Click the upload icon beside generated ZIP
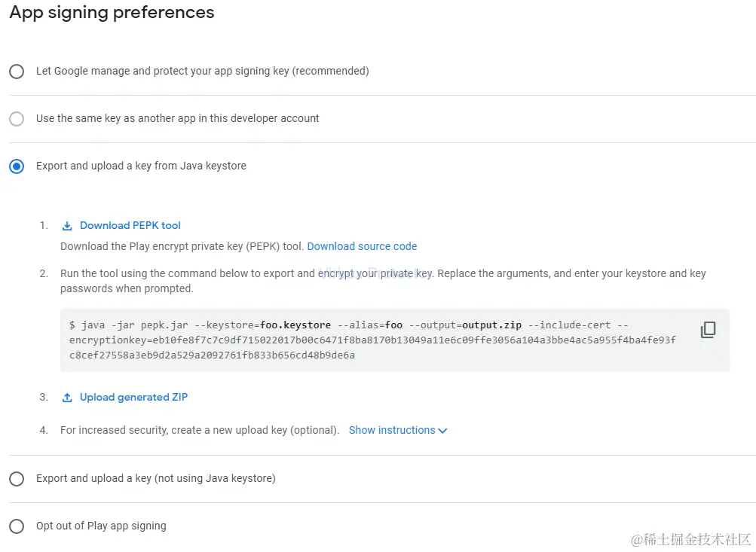This screenshot has height=552, width=756. pos(67,398)
